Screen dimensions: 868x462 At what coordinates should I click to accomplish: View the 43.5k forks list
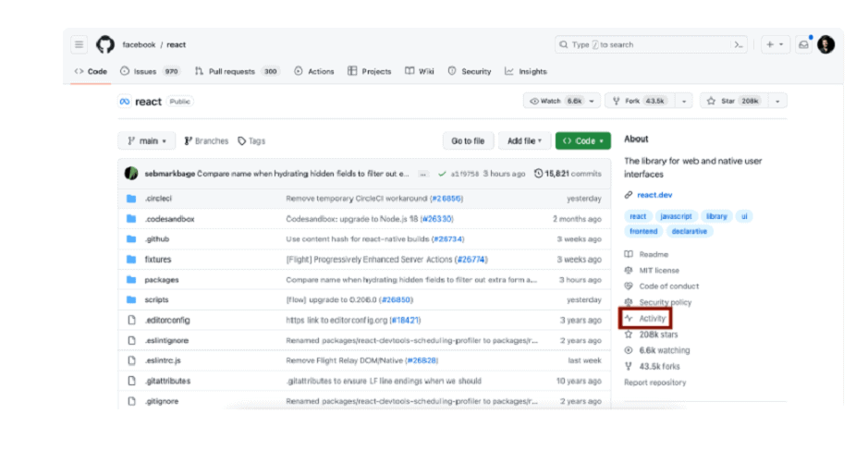coord(652,367)
